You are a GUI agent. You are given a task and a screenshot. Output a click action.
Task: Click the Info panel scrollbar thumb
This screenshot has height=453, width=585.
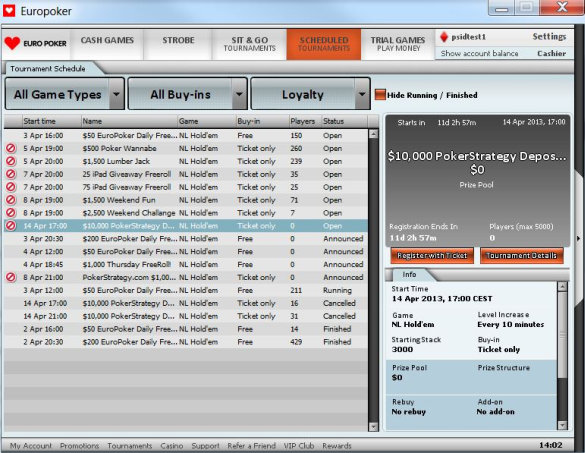click(x=562, y=335)
